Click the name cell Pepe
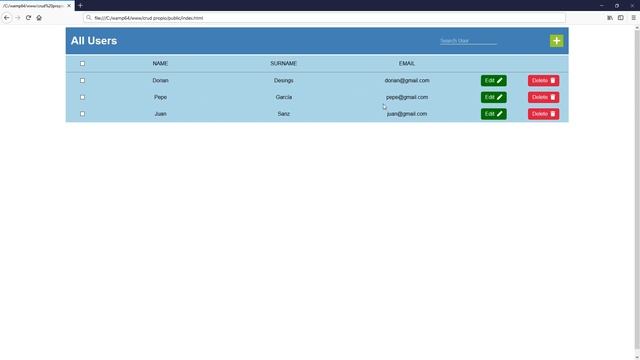The width and height of the screenshot is (640, 360). (x=160, y=98)
